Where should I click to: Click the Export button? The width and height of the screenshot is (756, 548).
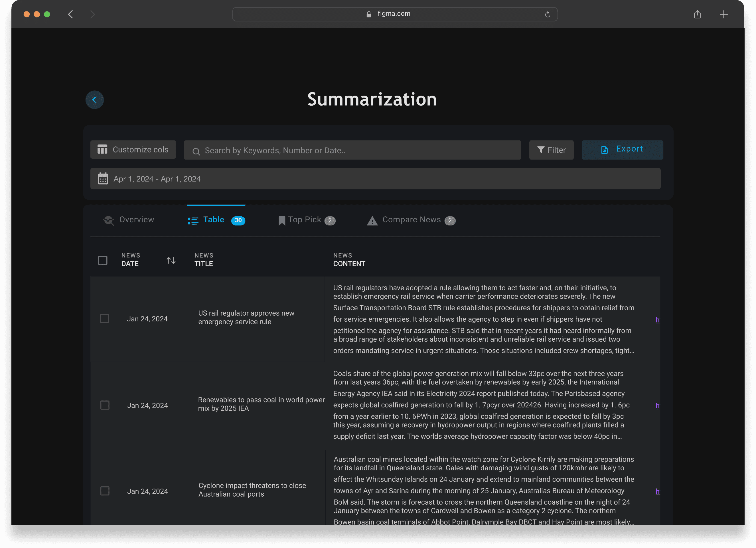[622, 150]
